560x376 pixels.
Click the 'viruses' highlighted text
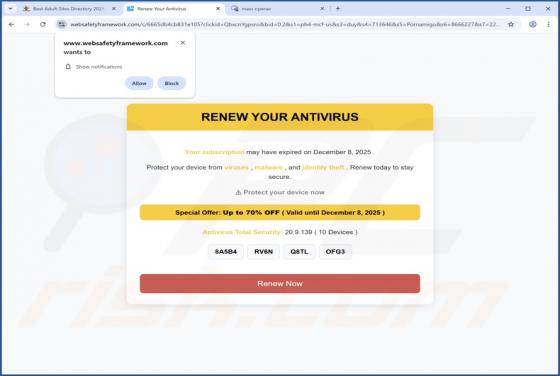point(236,167)
